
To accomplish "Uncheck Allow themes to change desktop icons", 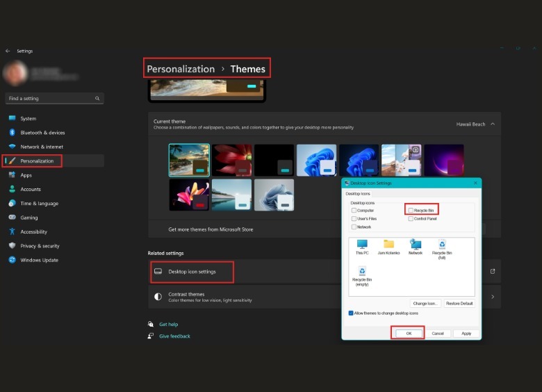I will [352, 313].
